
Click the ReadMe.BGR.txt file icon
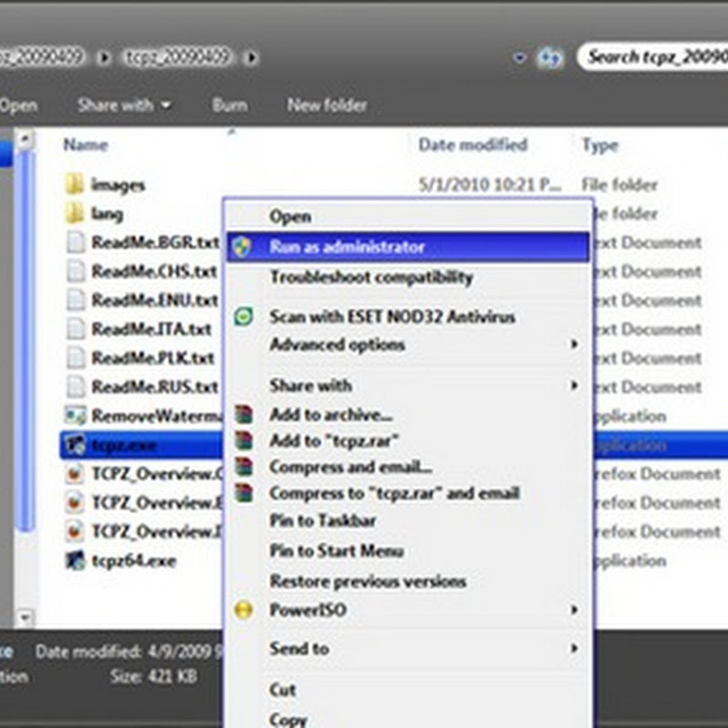(76, 242)
